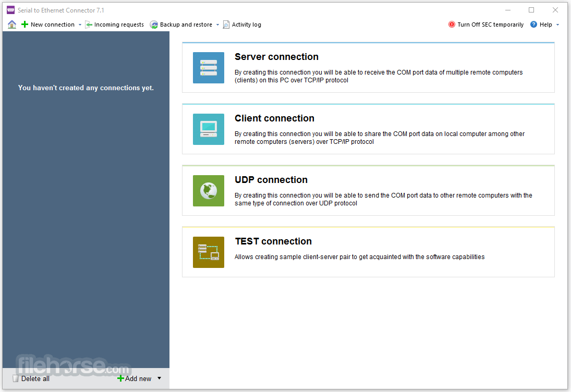
Task: Click the Backup and restore icon
Action: [154, 24]
